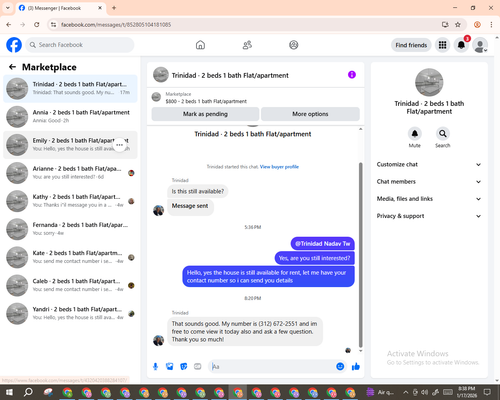Reload the page in Chrome

[37, 25]
